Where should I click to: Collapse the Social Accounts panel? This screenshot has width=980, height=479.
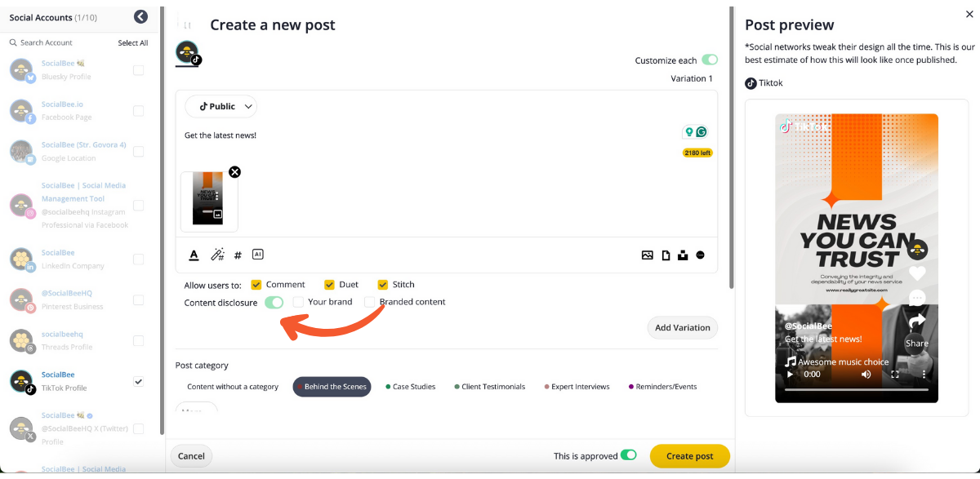pos(140,16)
